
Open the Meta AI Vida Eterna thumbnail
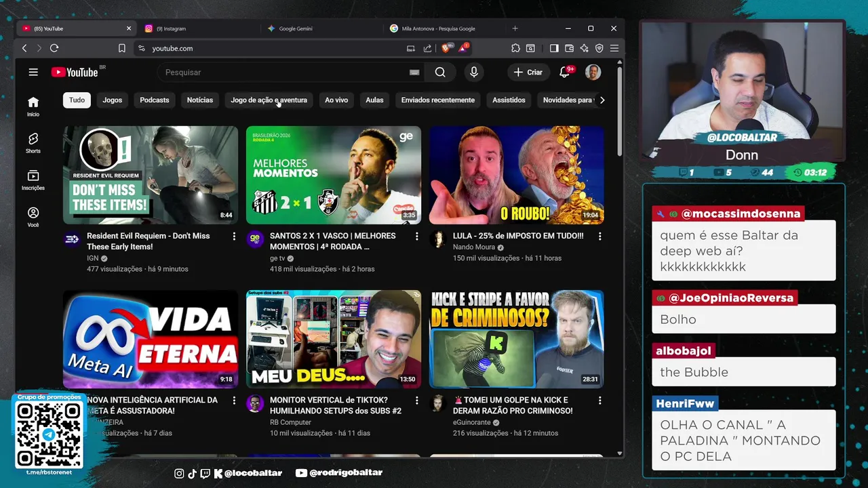[151, 339]
